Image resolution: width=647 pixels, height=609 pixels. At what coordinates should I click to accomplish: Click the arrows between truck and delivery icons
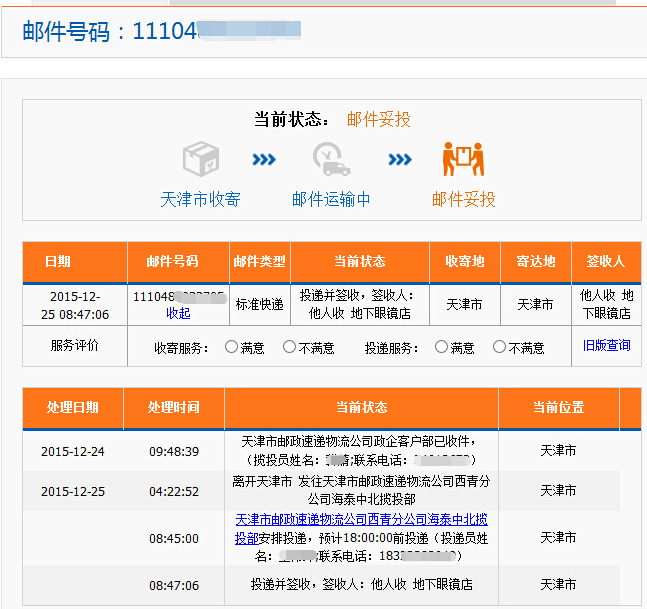[x=400, y=160]
